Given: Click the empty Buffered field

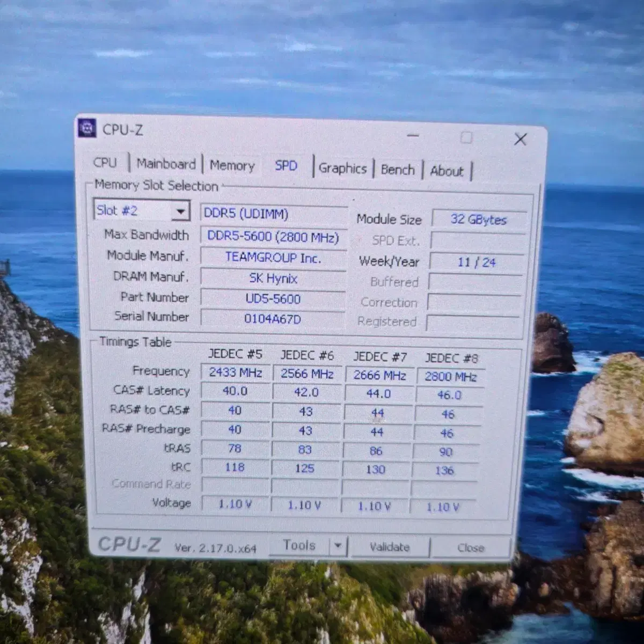Looking at the screenshot, I should tap(475, 282).
